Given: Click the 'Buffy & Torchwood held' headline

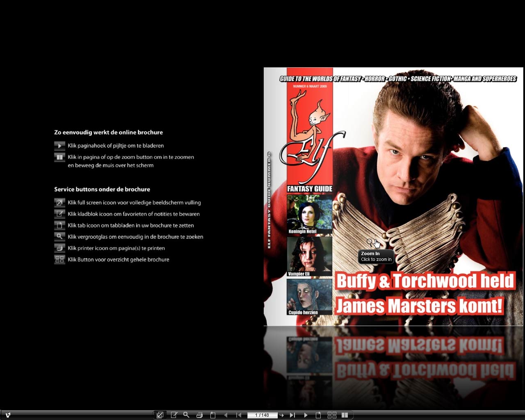Looking at the screenshot, I should [x=425, y=281].
